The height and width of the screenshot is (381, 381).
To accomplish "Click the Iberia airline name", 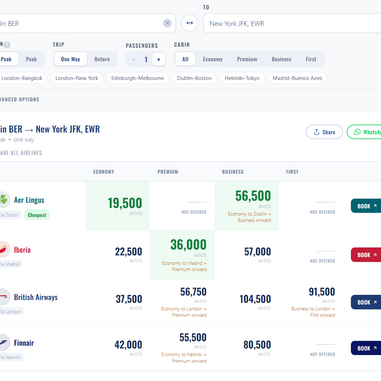I will pos(22,250).
